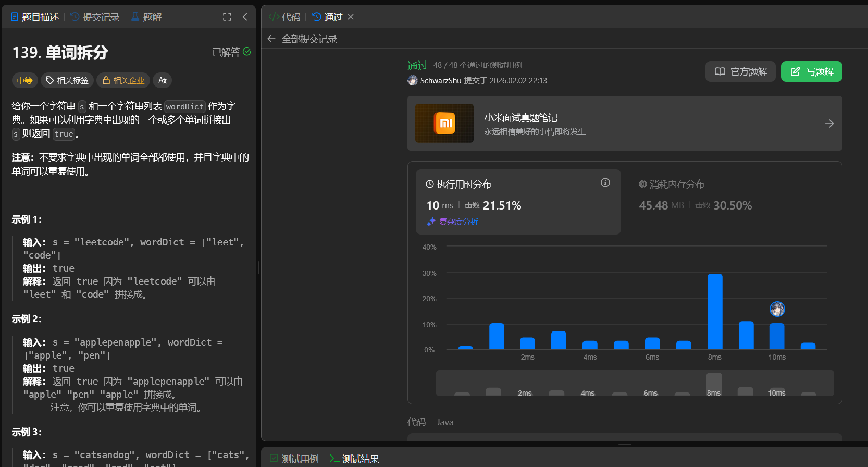Viewport: 868px width, 467px height.
Task: Select the 代码 tab
Action: [x=284, y=17]
